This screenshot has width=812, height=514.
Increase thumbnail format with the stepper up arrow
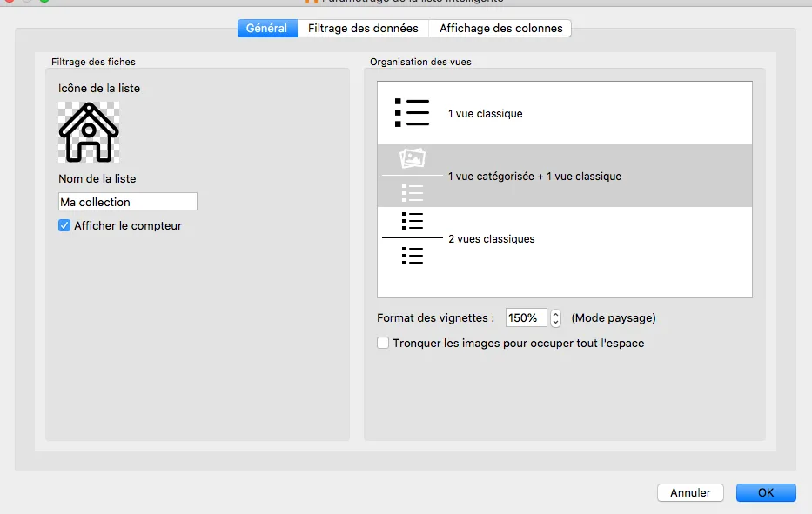pyautogui.click(x=556, y=314)
